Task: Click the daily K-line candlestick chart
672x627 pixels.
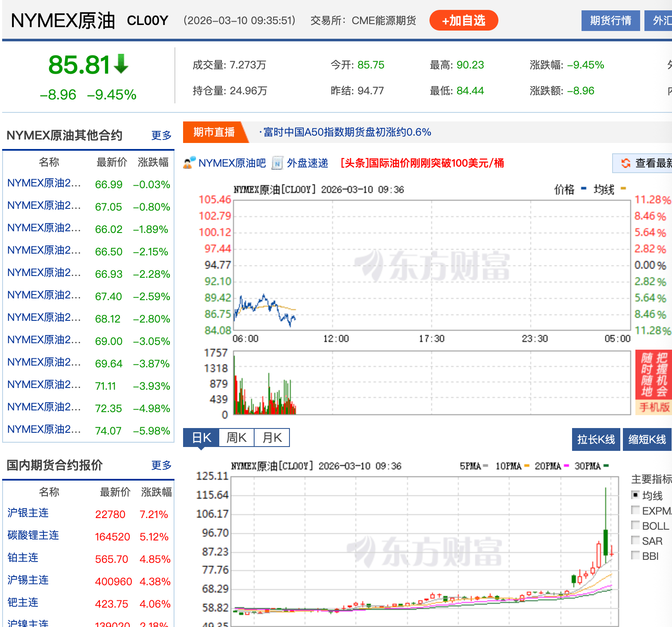Action: [x=425, y=551]
